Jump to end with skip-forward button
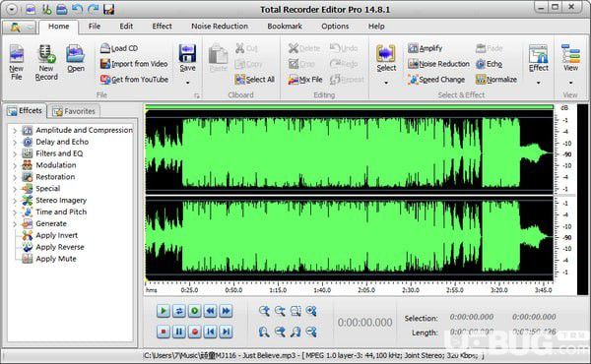Image resolution: width=591 pixels, height=364 pixels. click(227, 332)
